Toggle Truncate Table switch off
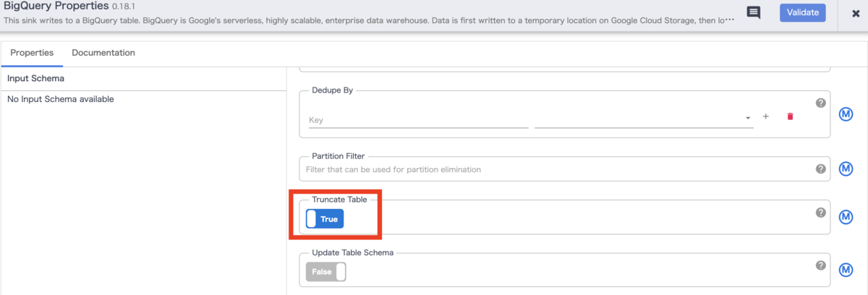Image resolution: width=868 pixels, height=295 pixels. coord(325,219)
